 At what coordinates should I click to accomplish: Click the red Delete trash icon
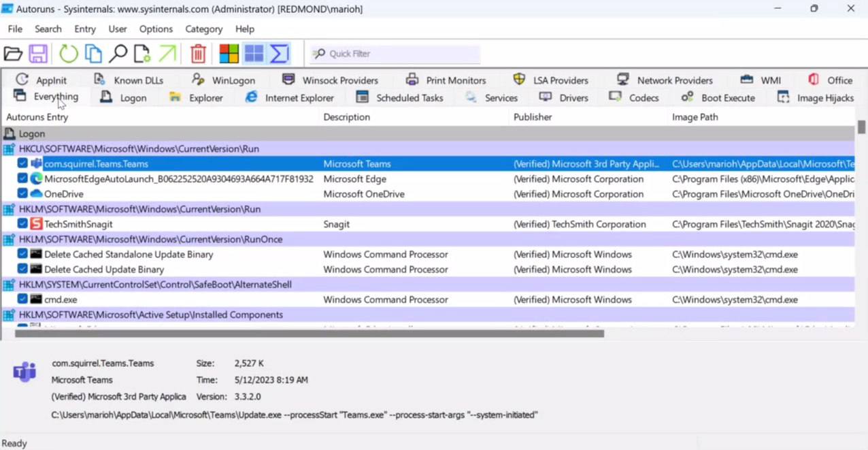[198, 53]
